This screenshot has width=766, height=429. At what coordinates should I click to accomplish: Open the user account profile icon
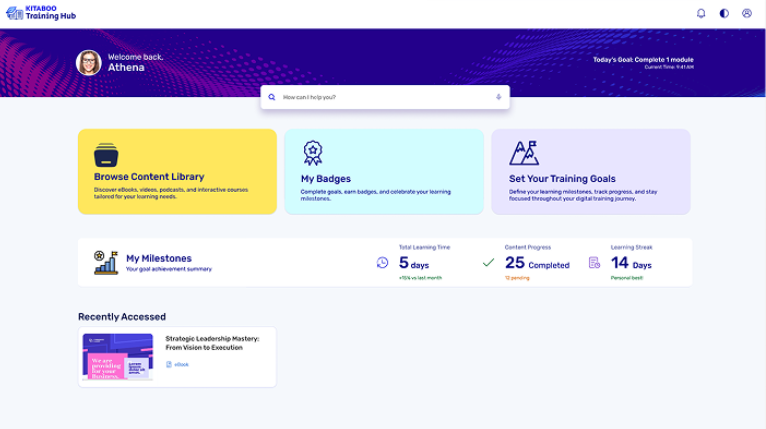coord(747,14)
